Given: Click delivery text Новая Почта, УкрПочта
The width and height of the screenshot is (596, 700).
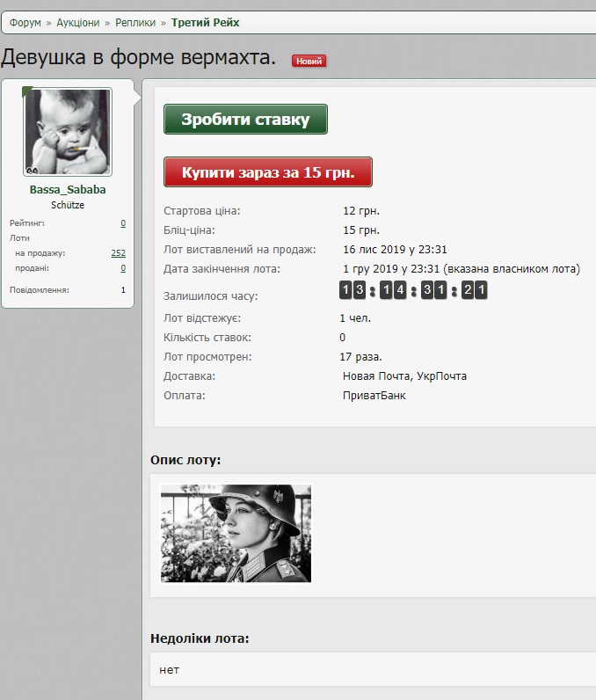Looking at the screenshot, I should coord(404,376).
